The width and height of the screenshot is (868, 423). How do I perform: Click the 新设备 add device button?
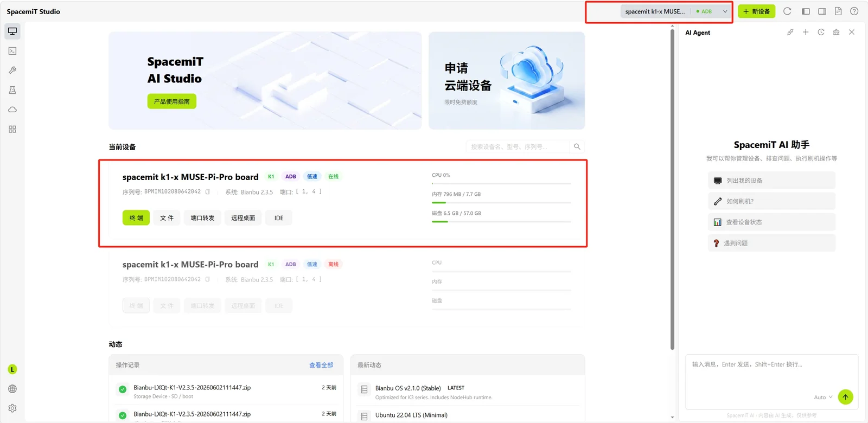click(757, 11)
